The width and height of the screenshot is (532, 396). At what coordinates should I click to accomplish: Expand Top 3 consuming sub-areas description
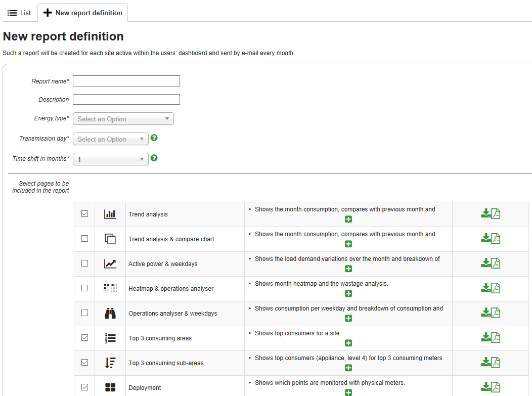pyautogui.click(x=348, y=368)
